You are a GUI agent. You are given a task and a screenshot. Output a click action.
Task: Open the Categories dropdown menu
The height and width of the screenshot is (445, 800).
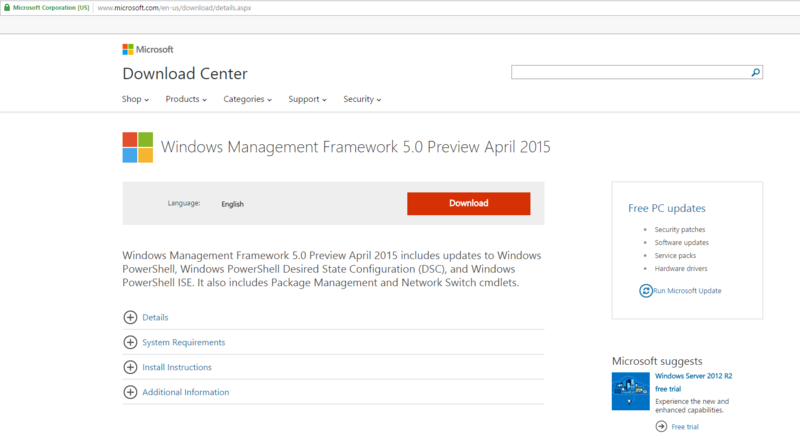pyautogui.click(x=247, y=99)
